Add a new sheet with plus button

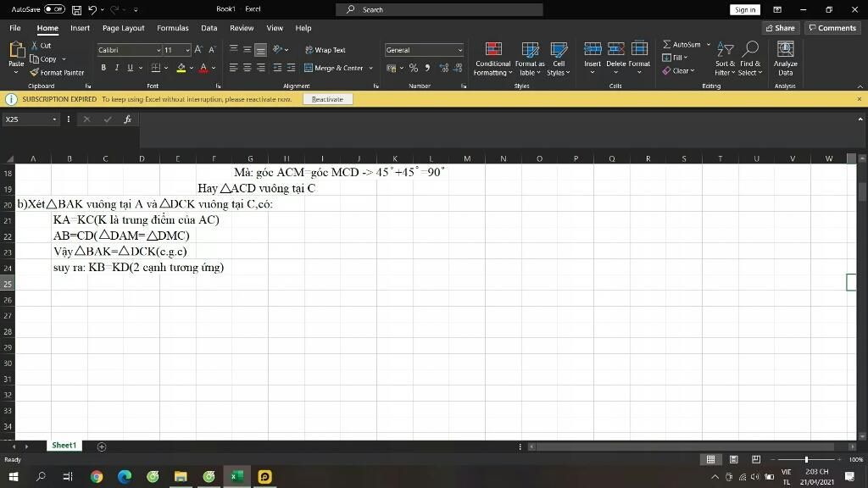(102, 446)
